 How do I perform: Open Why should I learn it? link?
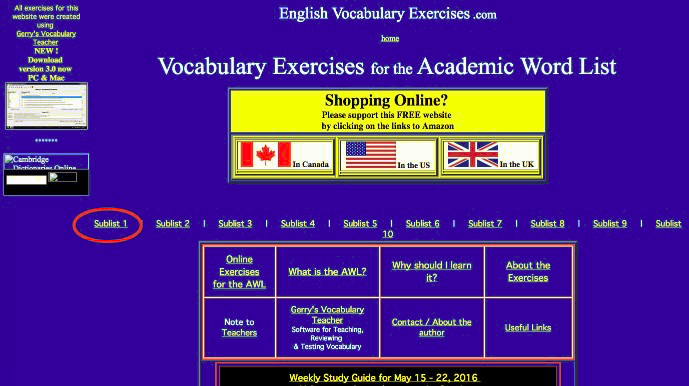click(432, 271)
